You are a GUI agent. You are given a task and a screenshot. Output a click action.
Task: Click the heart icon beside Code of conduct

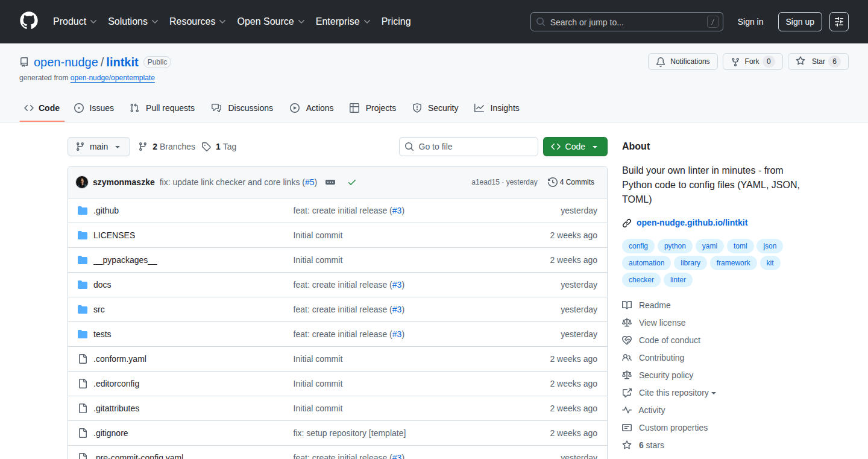[x=627, y=340]
